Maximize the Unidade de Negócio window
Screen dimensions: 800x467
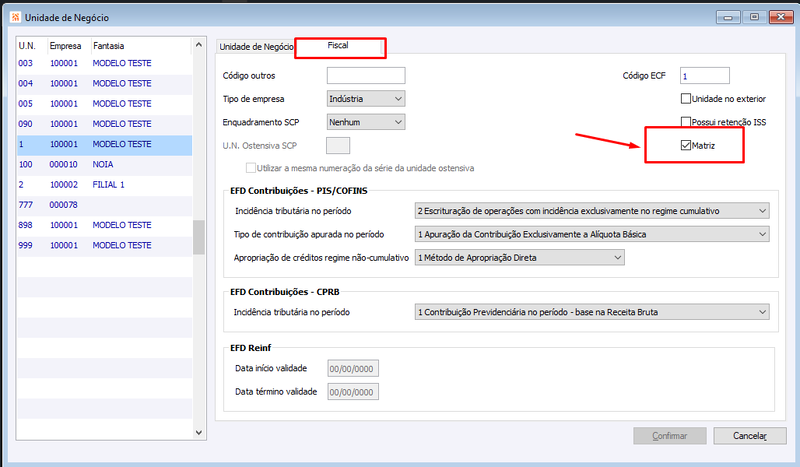coord(754,17)
